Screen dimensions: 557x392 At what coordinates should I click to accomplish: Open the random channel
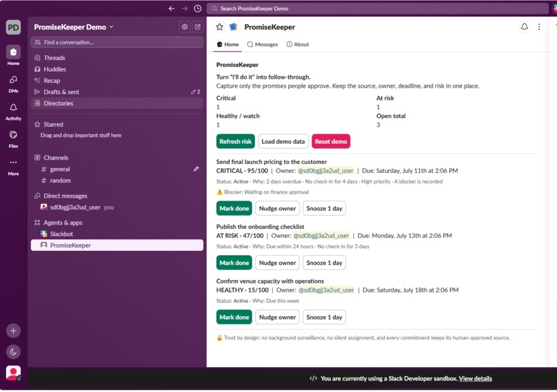click(x=117, y=180)
